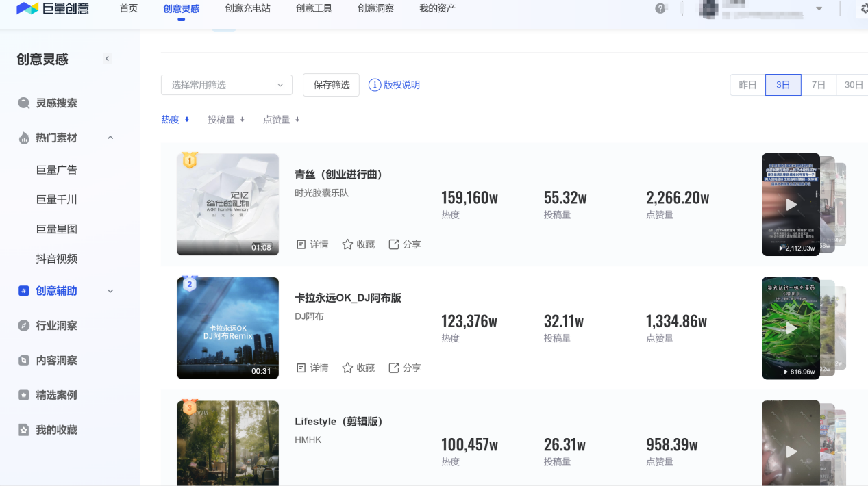Click the 32.11w 投稿量 value
Screen dimensions: 868x486
click(x=564, y=321)
